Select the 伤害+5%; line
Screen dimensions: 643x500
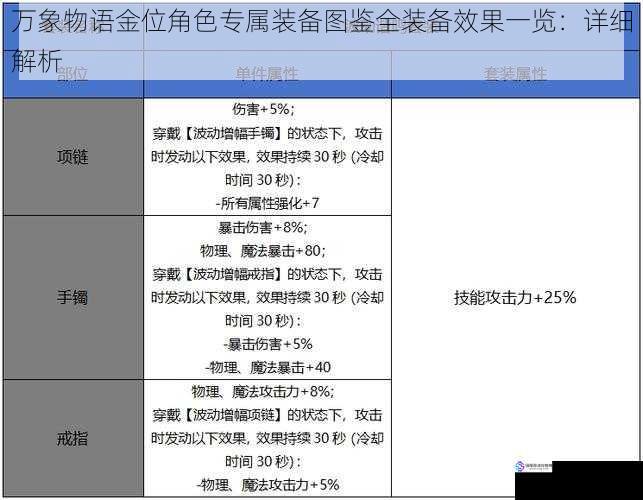(x=263, y=109)
